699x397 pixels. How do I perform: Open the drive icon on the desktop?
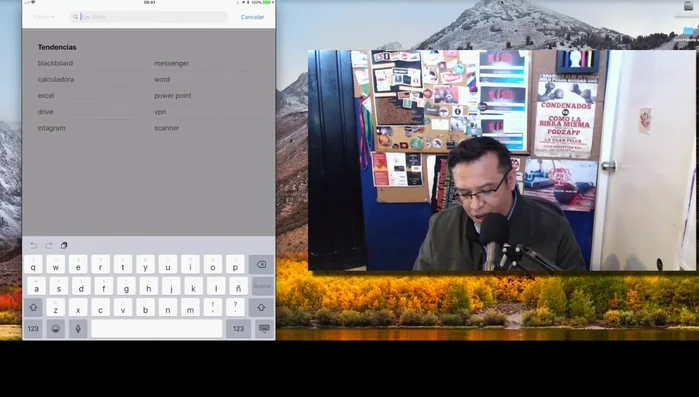pyautogui.click(x=689, y=6)
